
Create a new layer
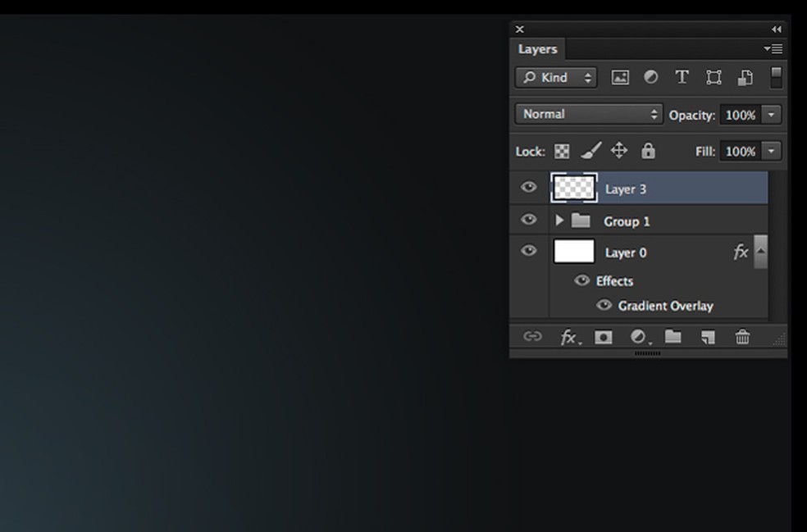(x=708, y=337)
